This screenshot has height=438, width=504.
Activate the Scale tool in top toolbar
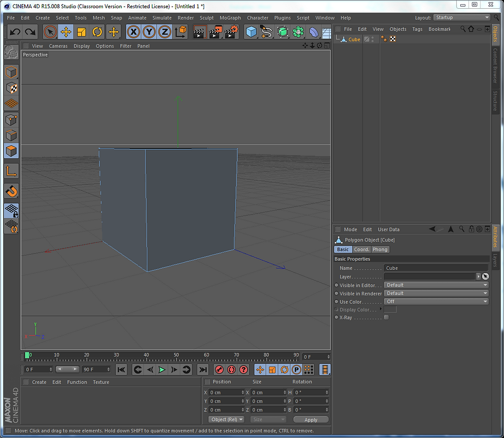pos(82,32)
